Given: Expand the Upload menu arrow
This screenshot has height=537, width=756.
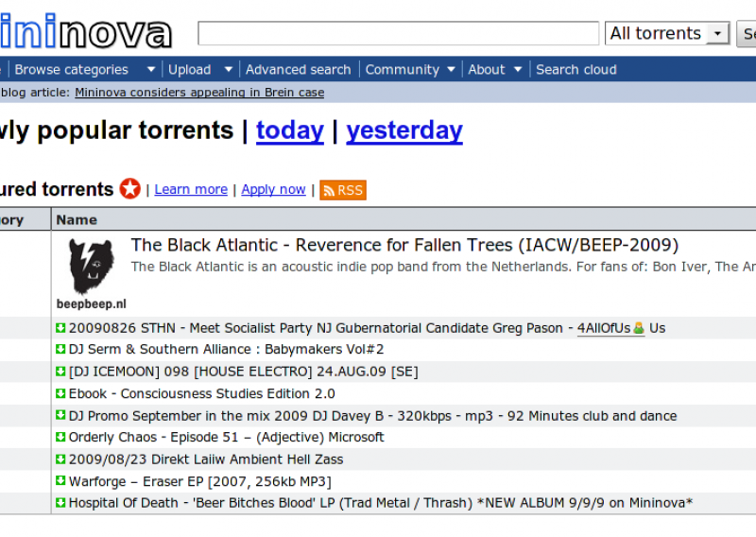Looking at the screenshot, I should point(229,69).
